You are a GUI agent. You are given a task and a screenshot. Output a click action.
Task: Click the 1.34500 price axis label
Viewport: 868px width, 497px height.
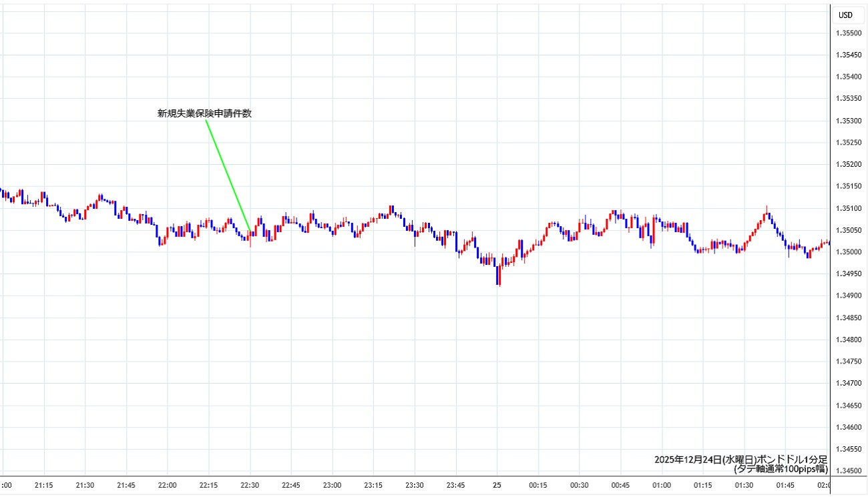click(x=848, y=470)
